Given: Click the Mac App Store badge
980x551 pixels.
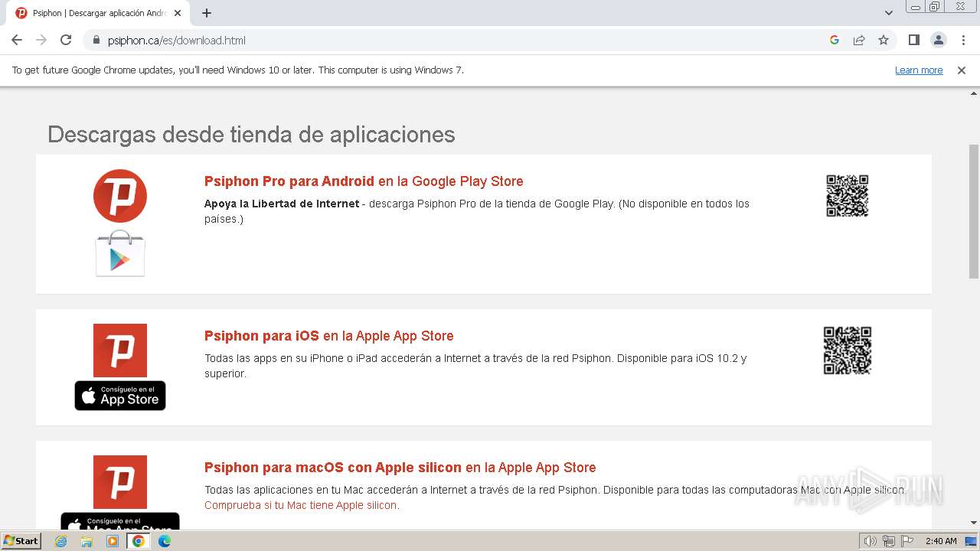Looking at the screenshot, I should pos(120,522).
